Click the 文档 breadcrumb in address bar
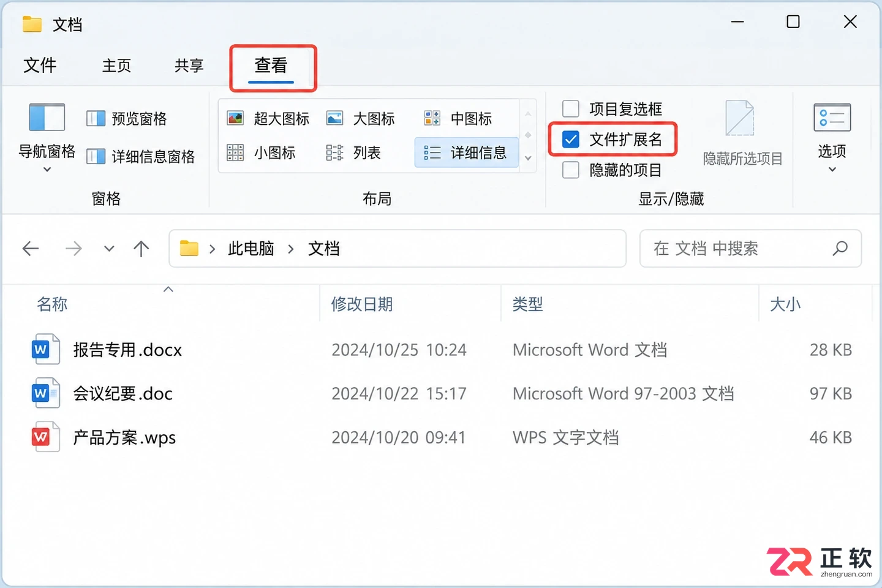 [324, 249]
